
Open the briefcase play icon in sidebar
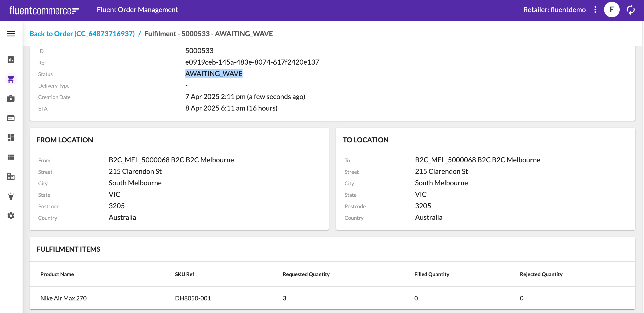(11, 99)
